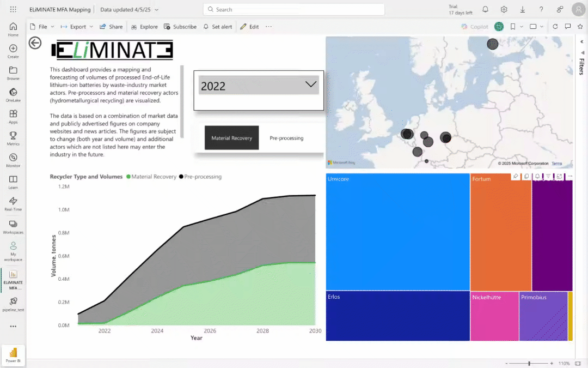Viewport: 588px width, 368px height.
Task: Switch to Pre-processing mode
Action: [x=286, y=138]
